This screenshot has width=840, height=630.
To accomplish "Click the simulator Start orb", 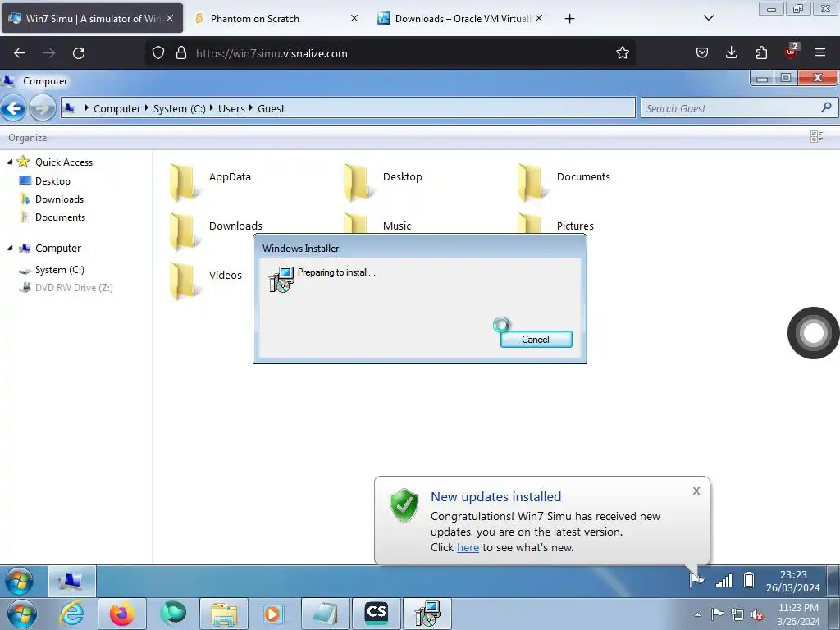I will tap(20, 581).
